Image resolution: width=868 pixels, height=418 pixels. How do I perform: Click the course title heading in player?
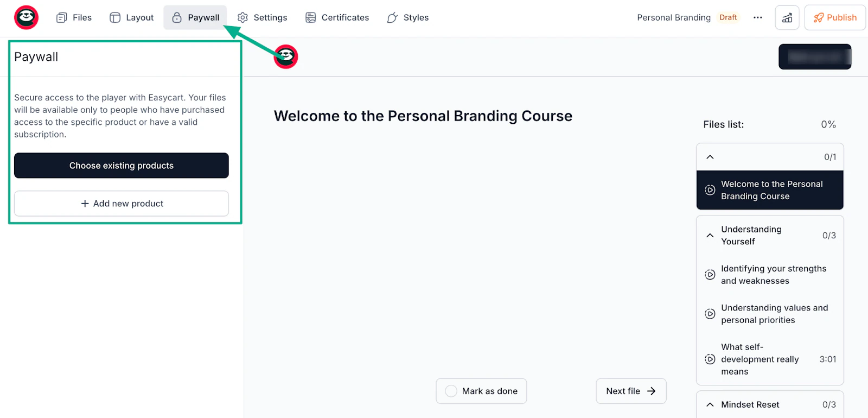(423, 116)
